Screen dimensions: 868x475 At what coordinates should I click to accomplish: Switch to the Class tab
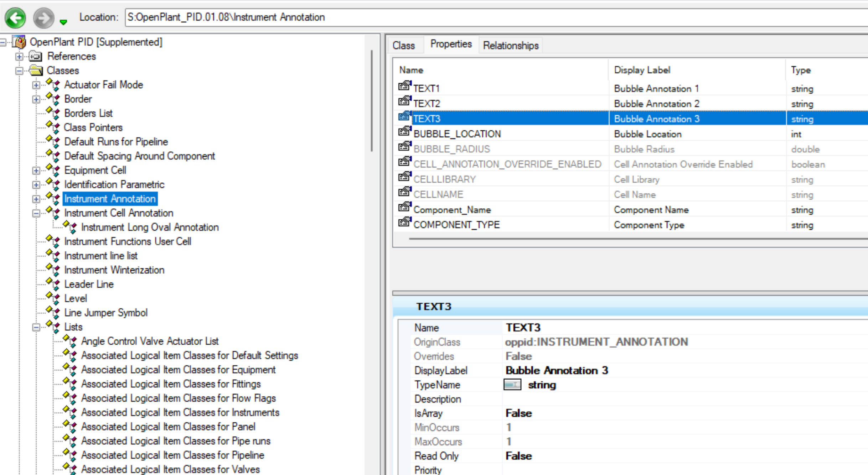tap(403, 46)
